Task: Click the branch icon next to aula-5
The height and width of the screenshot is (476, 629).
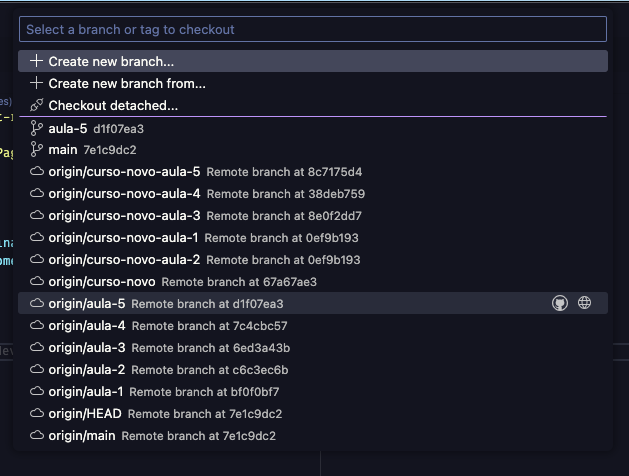Action: pyautogui.click(x=37, y=128)
